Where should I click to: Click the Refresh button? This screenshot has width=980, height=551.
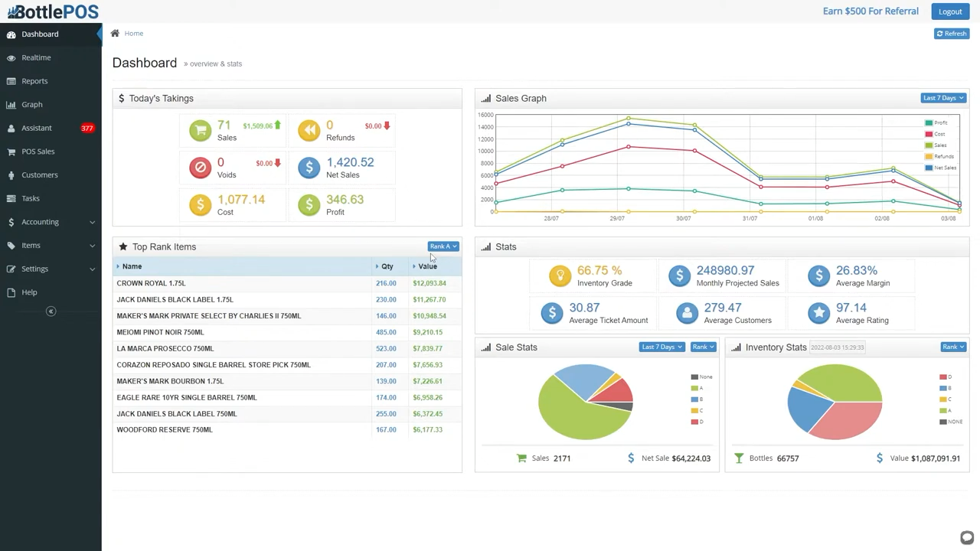(x=952, y=34)
